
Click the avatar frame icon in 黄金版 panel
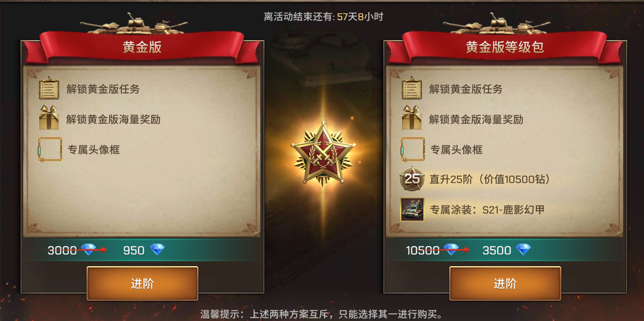pyautogui.click(x=49, y=149)
